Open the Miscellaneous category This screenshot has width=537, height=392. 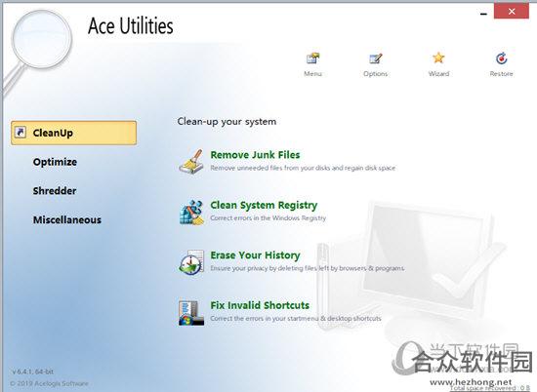point(67,219)
